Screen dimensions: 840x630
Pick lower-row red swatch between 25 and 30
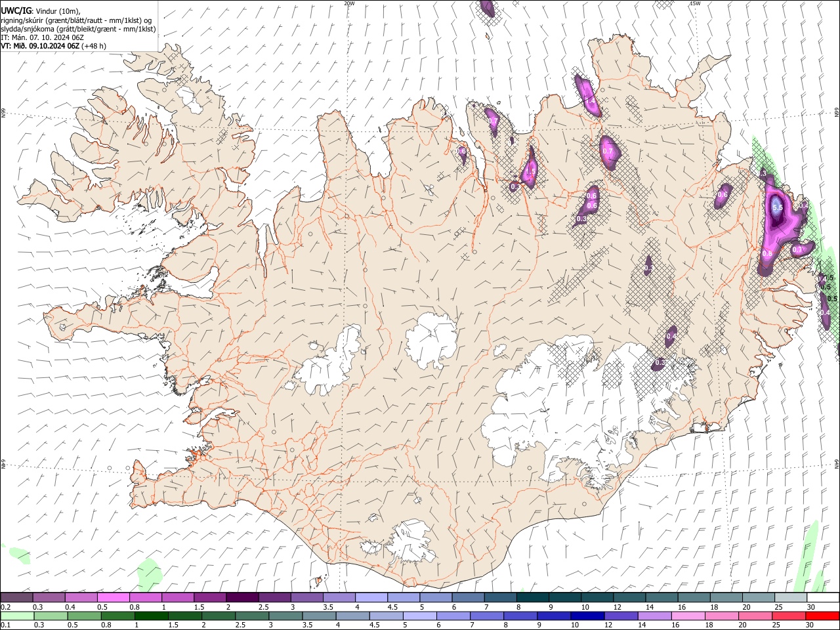pyautogui.click(x=789, y=616)
